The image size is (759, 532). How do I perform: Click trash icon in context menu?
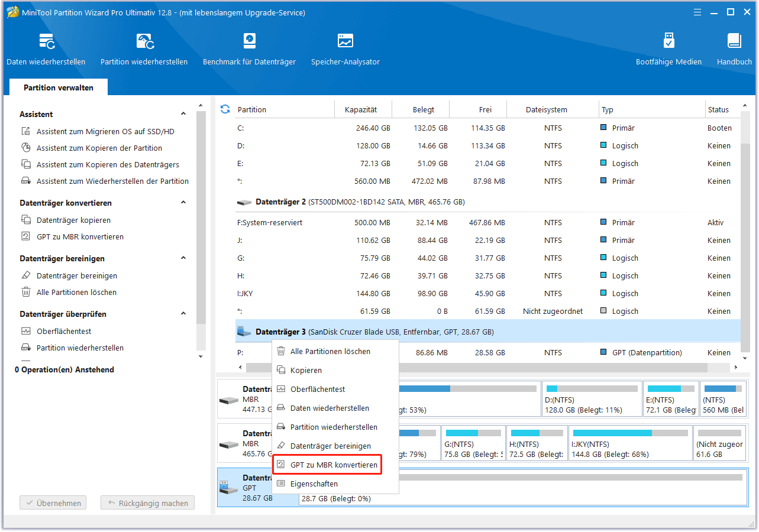click(x=281, y=351)
